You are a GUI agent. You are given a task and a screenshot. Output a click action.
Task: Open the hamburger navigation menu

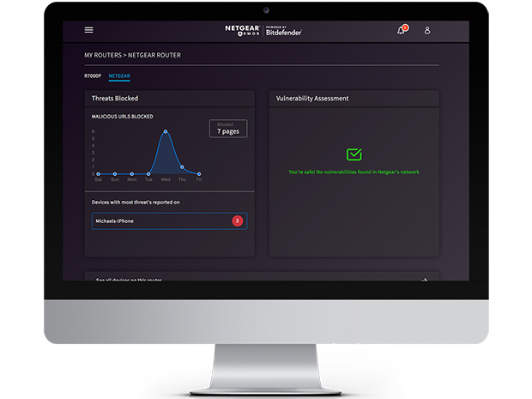click(x=89, y=30)
